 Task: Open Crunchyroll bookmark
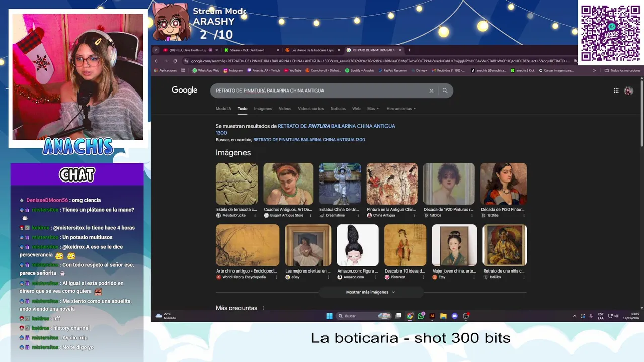(x=323, y=71)
